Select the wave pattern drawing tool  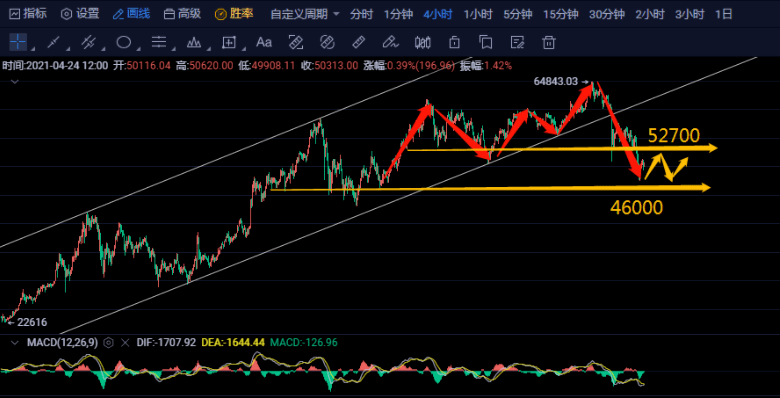194,42
